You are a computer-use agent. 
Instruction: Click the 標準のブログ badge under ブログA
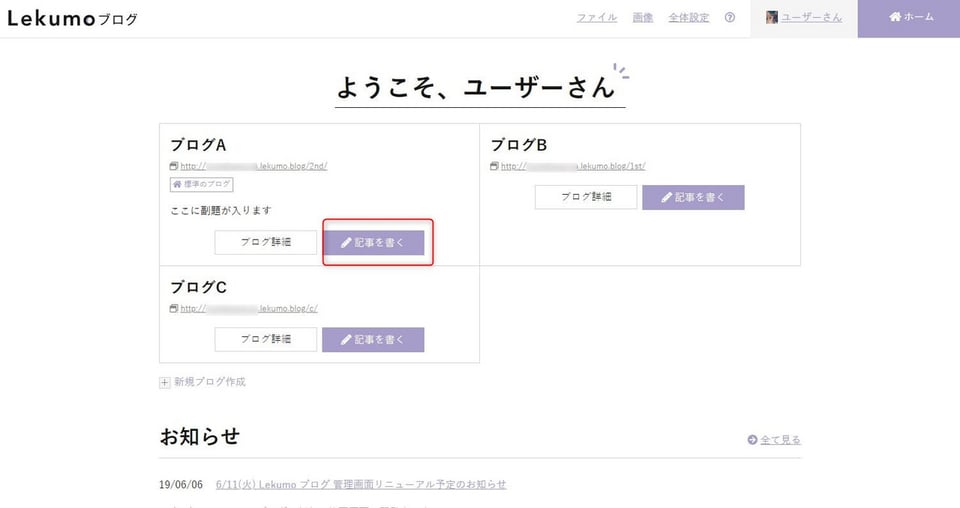[x=201, y=184]
